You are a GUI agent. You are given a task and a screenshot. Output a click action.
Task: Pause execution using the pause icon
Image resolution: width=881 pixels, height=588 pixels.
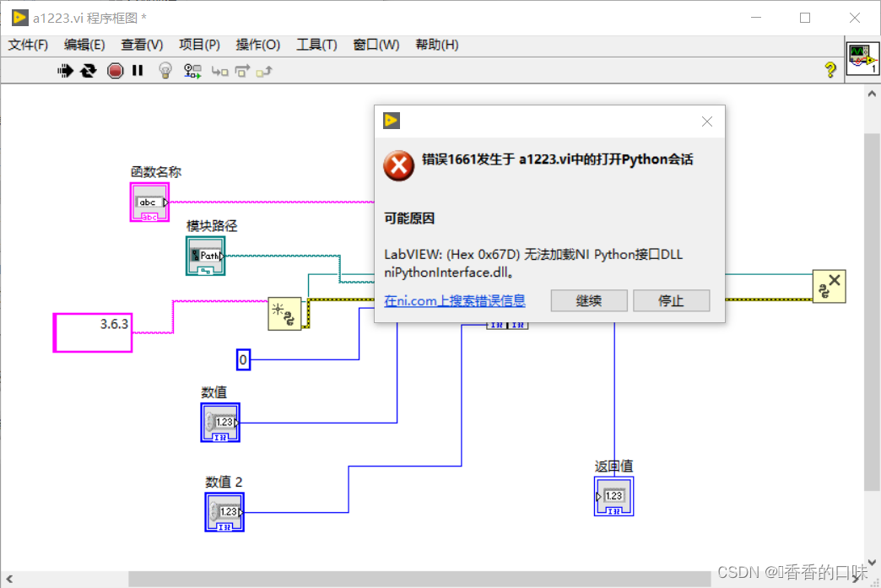click(138, 71)
